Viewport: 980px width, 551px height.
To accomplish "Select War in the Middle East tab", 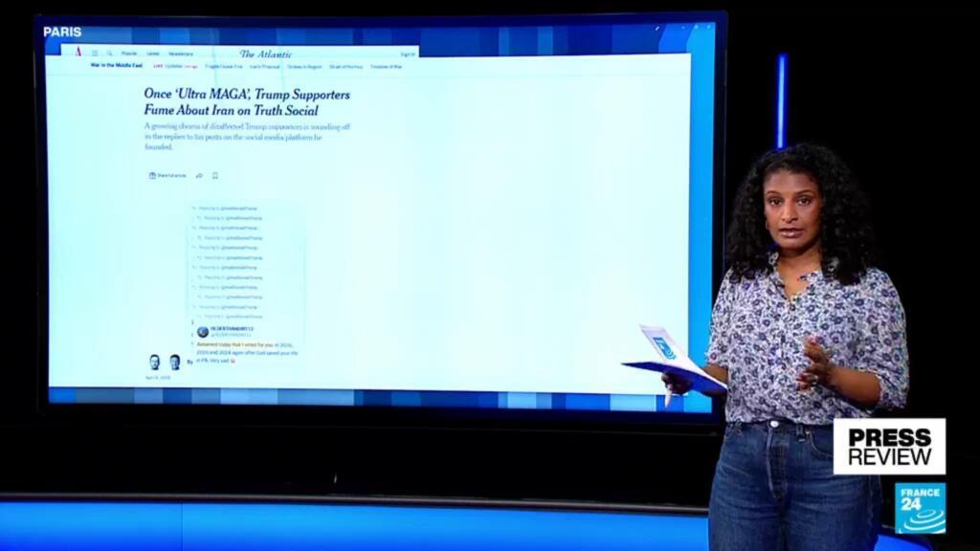I will tap(116, 66).
